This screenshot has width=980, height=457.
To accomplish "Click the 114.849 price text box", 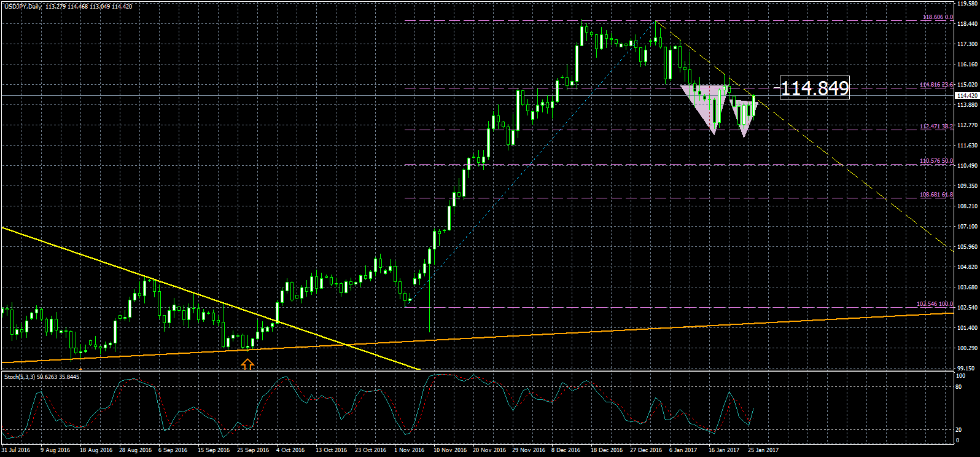I will 814,88.
